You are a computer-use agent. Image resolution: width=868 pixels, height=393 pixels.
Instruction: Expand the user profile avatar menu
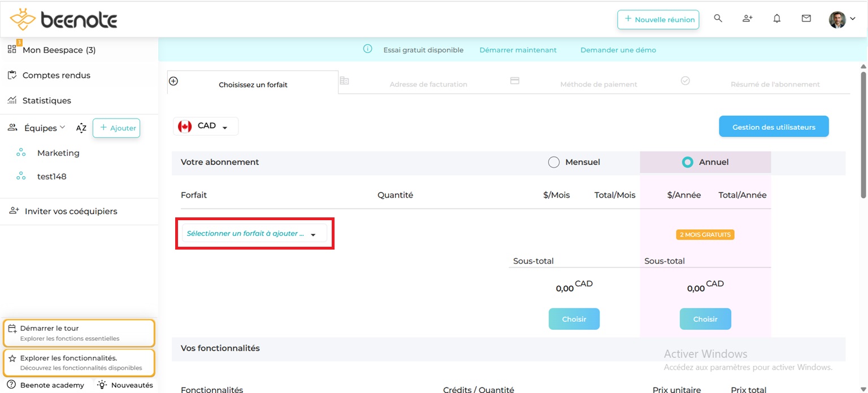point(842,20)
